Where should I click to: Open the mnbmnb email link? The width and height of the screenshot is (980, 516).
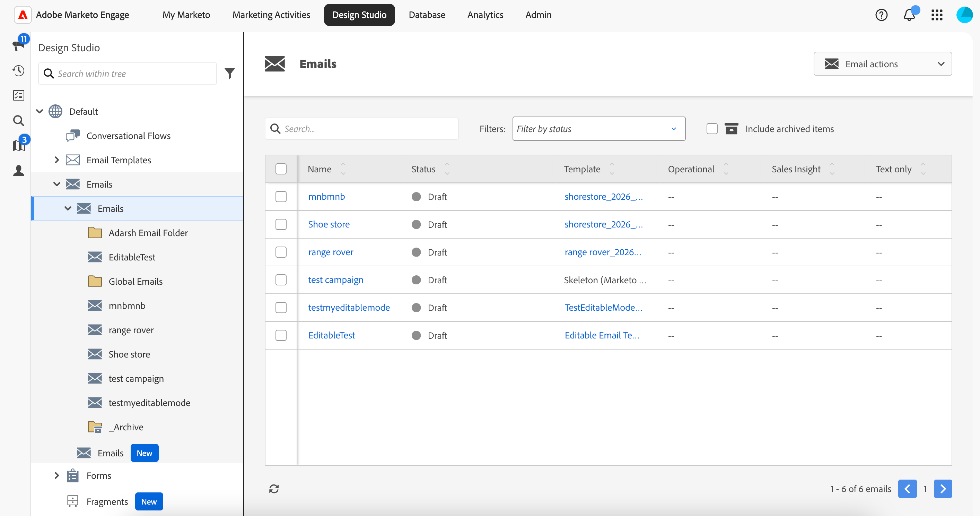[x=326, y=197]
